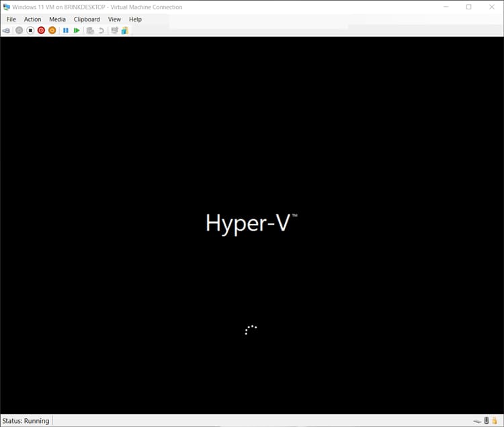Click the Revert arrow icon
Image resolution: width=504 pixels, height=427 pixels.
click(x=101, y=30)
